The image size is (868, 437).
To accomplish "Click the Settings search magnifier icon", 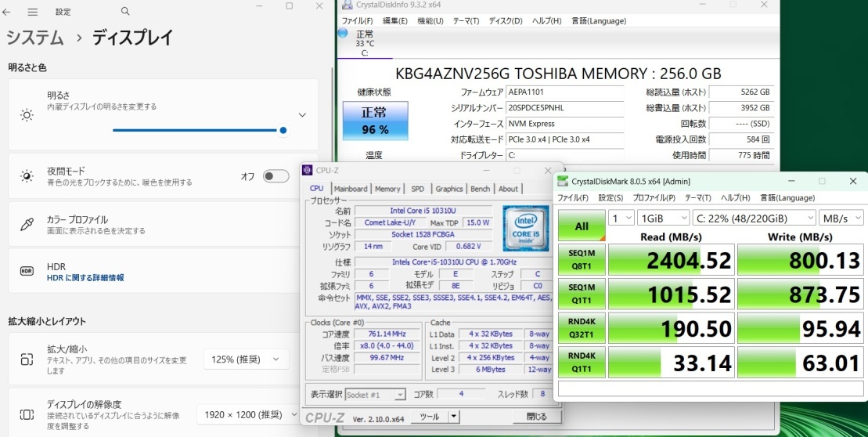I will coord(125,11).
